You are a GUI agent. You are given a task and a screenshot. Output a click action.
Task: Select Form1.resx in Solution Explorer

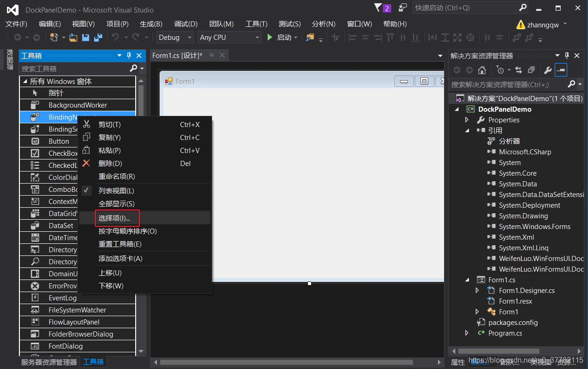click(515, 301)
